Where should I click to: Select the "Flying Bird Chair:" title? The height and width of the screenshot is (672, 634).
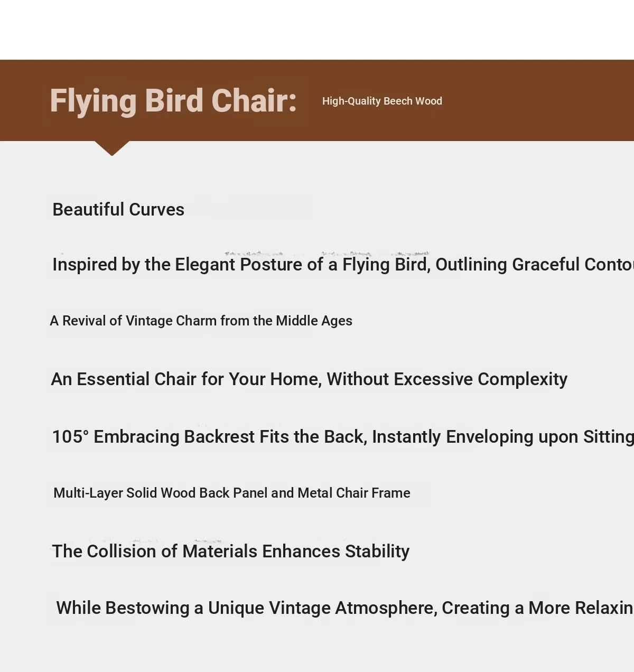point(173,100)
